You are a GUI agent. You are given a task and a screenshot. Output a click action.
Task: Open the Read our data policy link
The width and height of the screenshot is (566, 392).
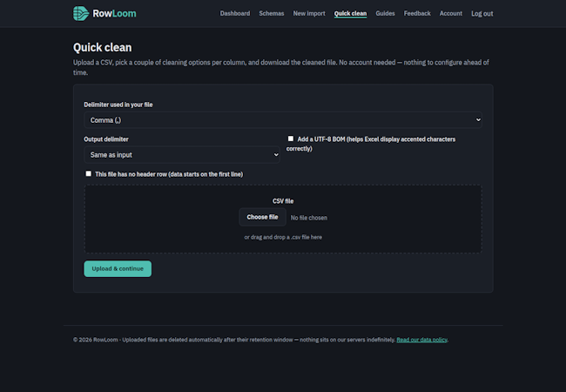421,340
